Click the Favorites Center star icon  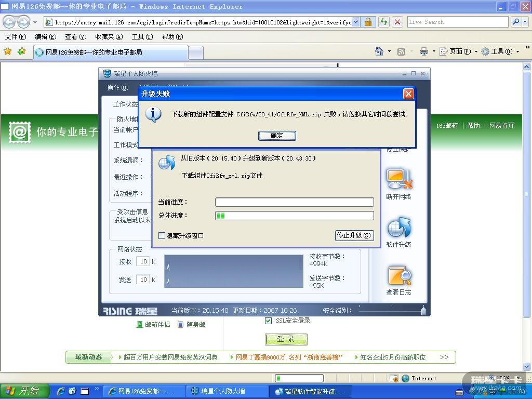click(x=7, y=51)
